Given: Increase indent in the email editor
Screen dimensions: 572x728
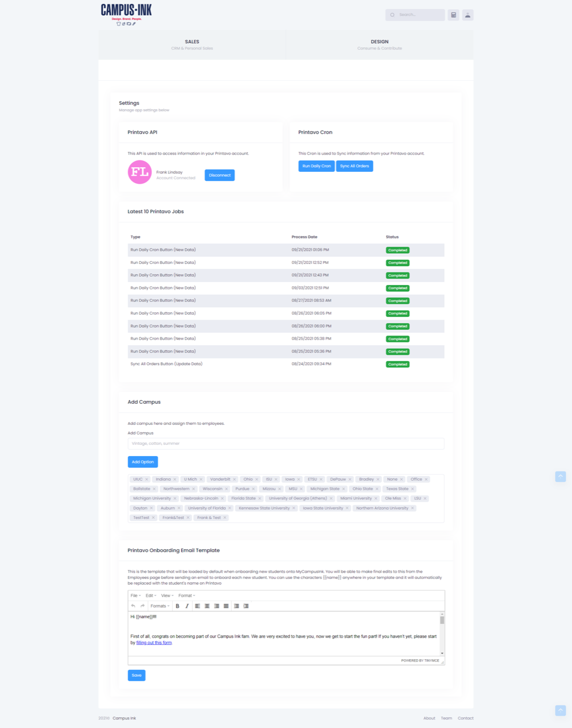Looking at the screenshot, I should (246, 606).
